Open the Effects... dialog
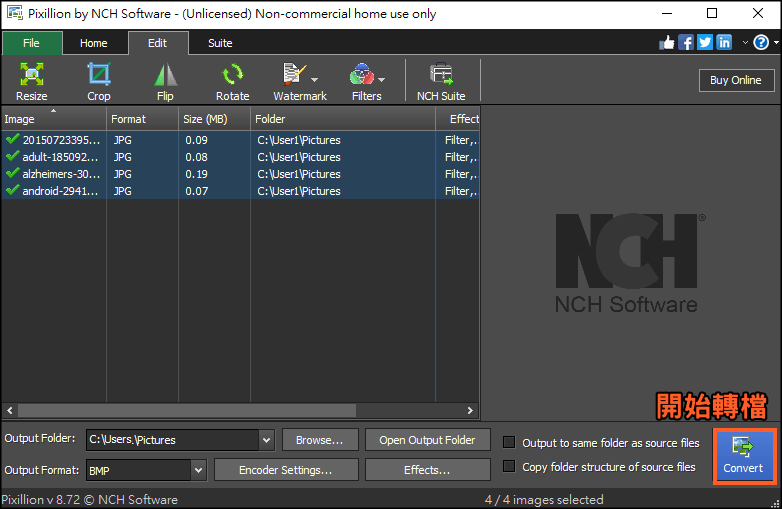782x509 pixels. [427, 470]
